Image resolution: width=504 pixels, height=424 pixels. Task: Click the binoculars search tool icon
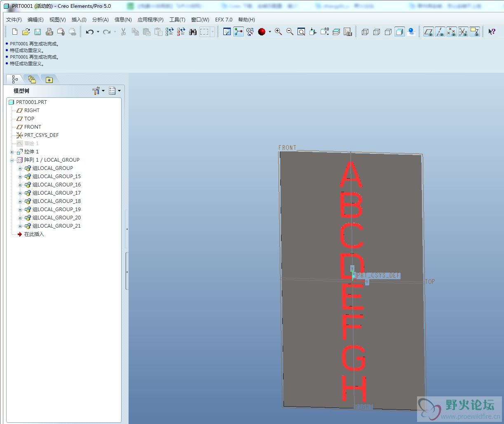pyautogui.click(x=193, y=32)
